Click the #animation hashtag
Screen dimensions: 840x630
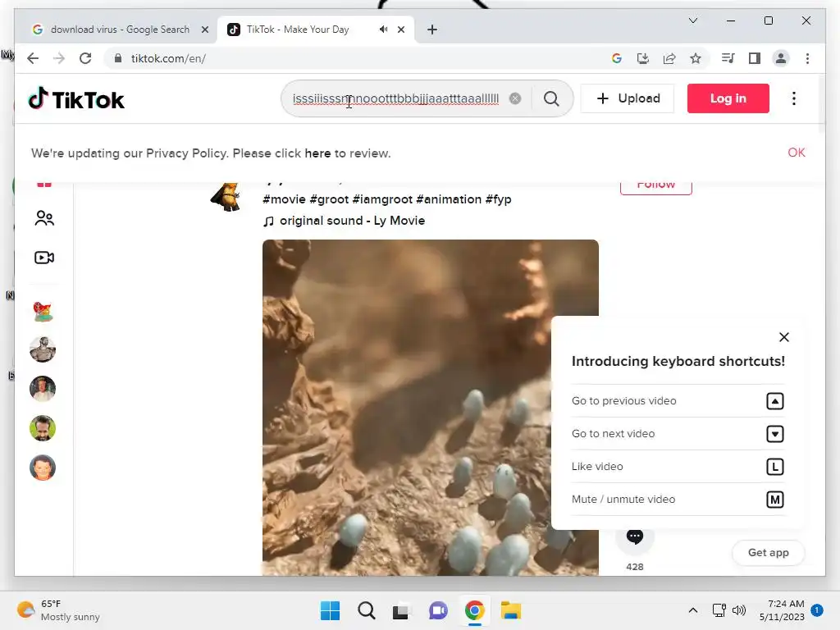[x=449, y=199]
